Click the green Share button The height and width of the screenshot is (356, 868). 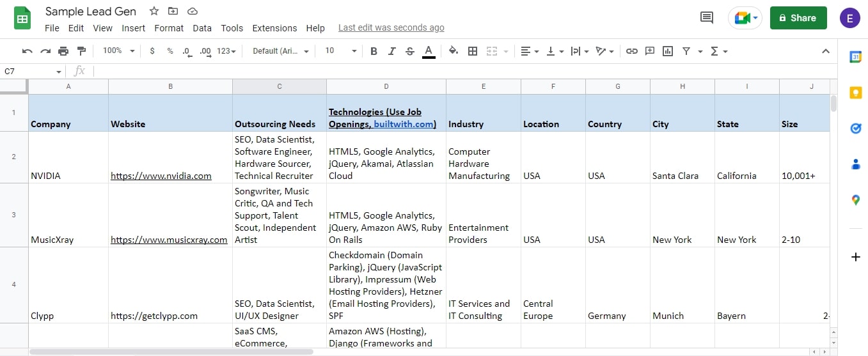click(798, 18)
